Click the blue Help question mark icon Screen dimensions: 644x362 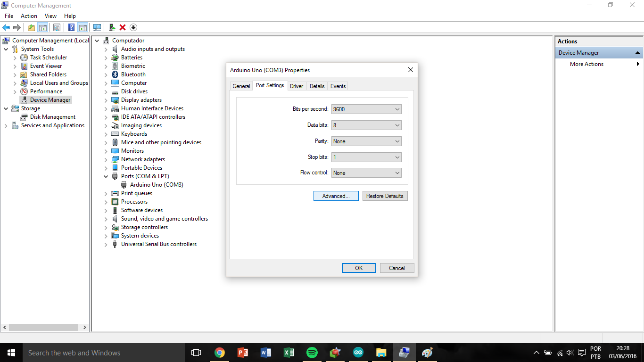tap(72, 27)
